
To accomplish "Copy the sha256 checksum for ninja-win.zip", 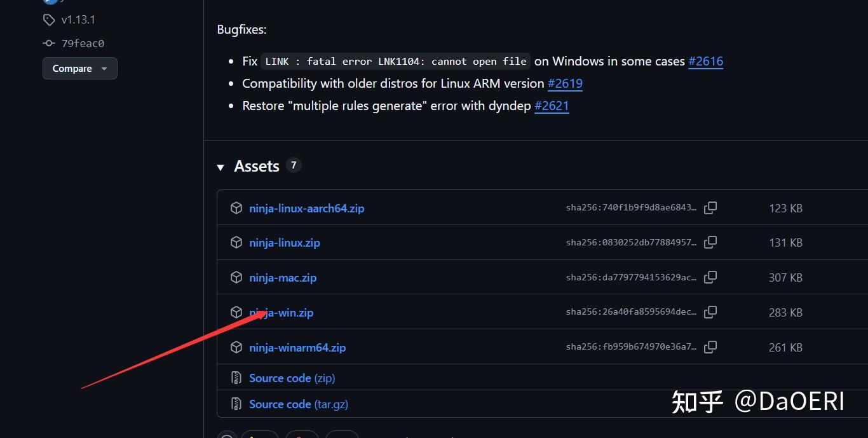I will (710, 311).
